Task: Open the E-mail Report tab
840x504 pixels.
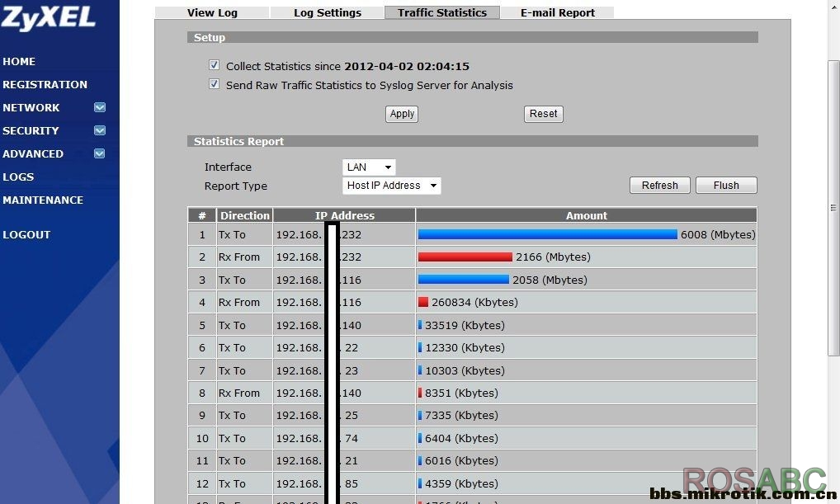Action: pyautogui.click(x=557, y=12)
